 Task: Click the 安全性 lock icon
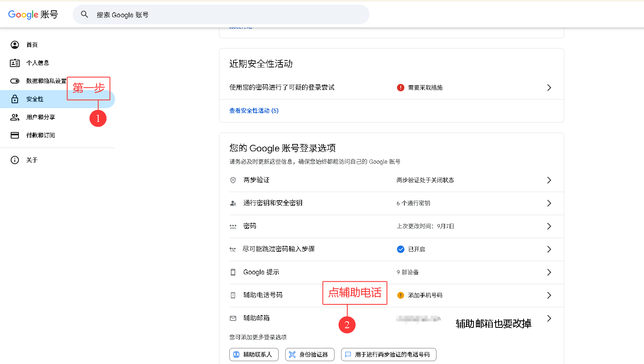[15, 99]
